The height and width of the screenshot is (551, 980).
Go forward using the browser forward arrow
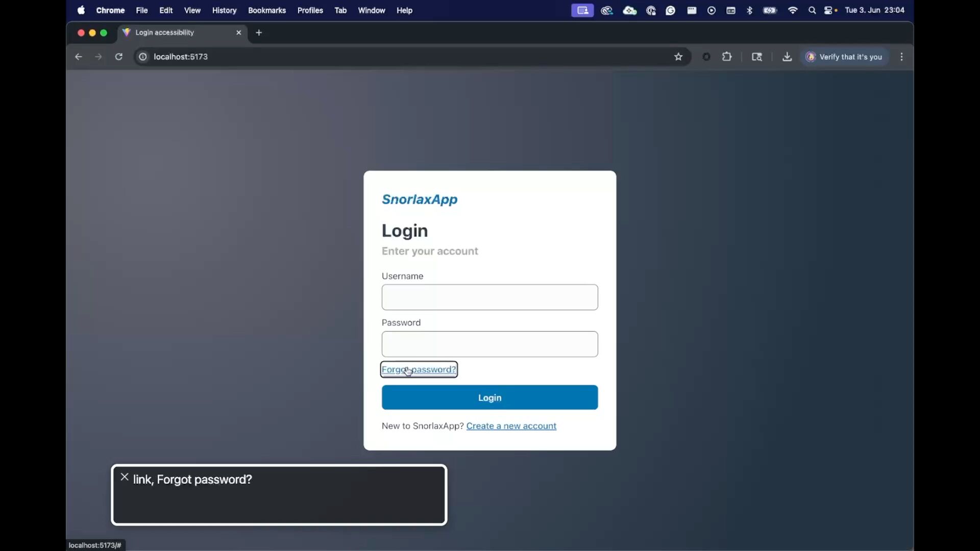[99, 57]
